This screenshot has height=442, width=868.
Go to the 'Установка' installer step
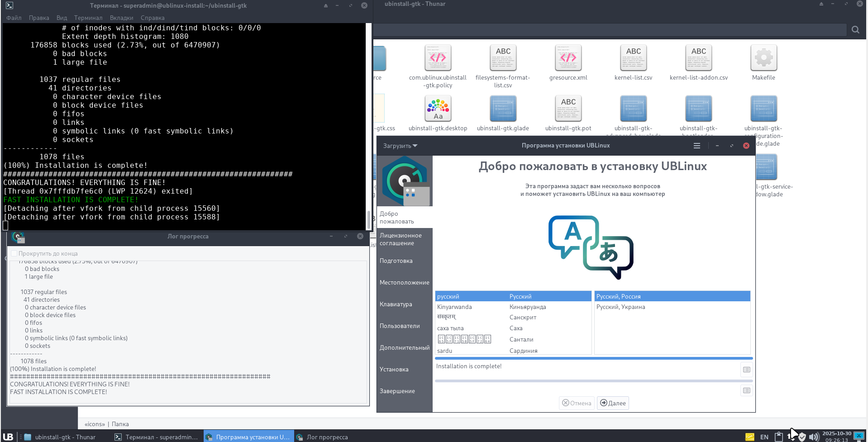click(x=405, y=370)
